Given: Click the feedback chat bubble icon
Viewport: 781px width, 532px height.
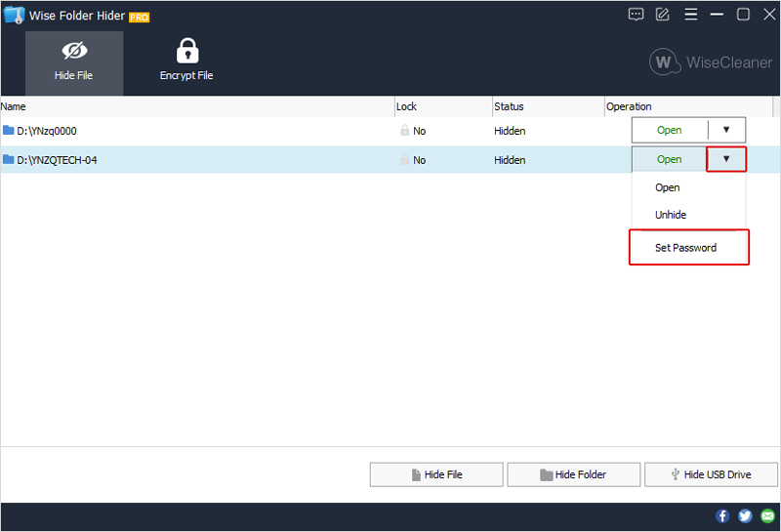Looking at the screenshot, I should 637,15.
